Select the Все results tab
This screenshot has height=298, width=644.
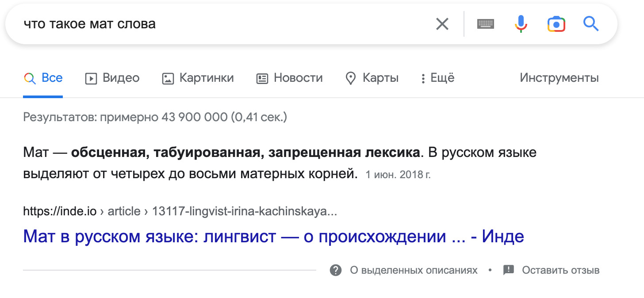52,78
